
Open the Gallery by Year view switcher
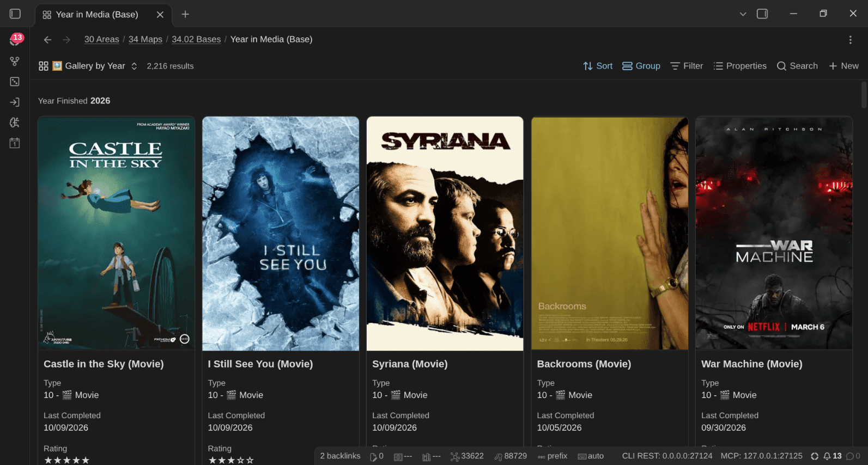coord(88,66)
